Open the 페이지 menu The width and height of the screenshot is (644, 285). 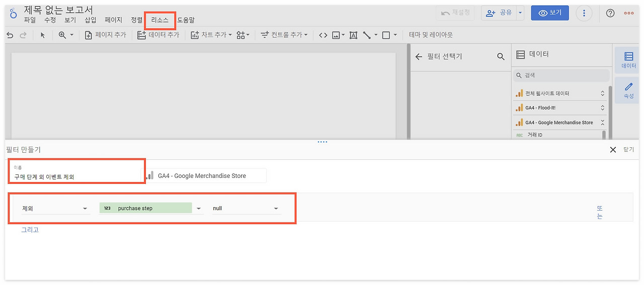click(x=114, y=20)
